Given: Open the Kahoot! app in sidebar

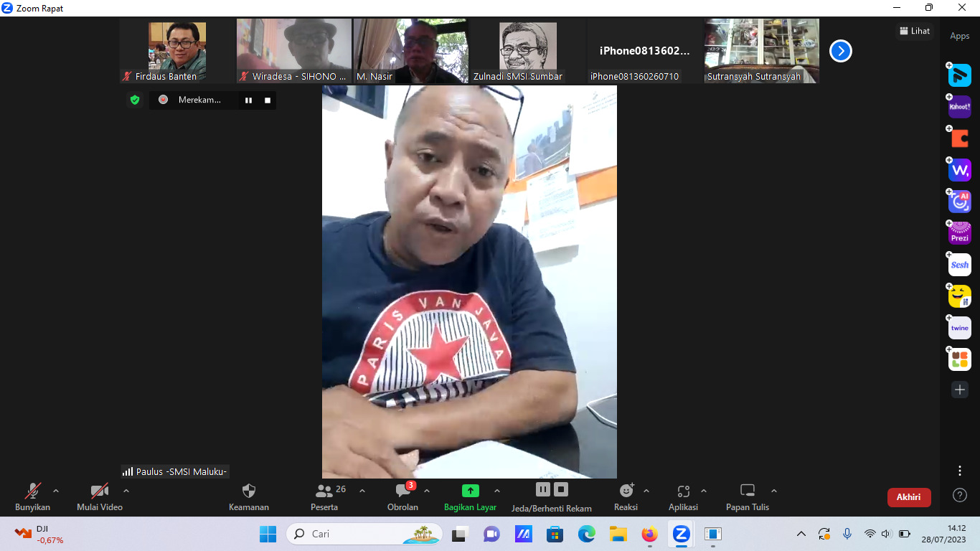Looking at the screenshot, I should [x=959, y=107].
